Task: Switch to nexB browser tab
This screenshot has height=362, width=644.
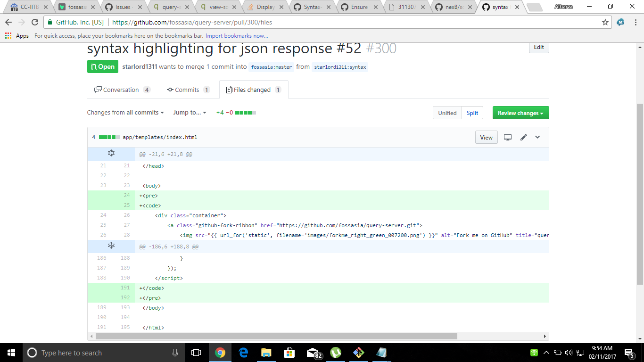Action: pos(453,7)
